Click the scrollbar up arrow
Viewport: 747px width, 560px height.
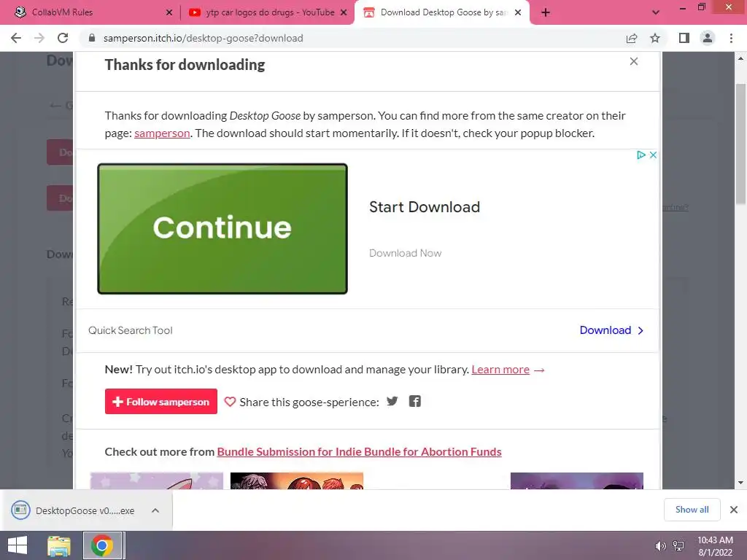tap(740, 58)
